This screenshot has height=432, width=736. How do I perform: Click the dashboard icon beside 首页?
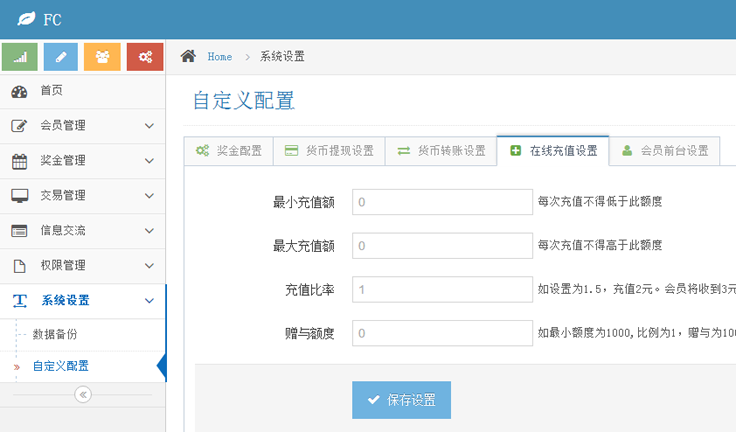(x=19, y=91)
